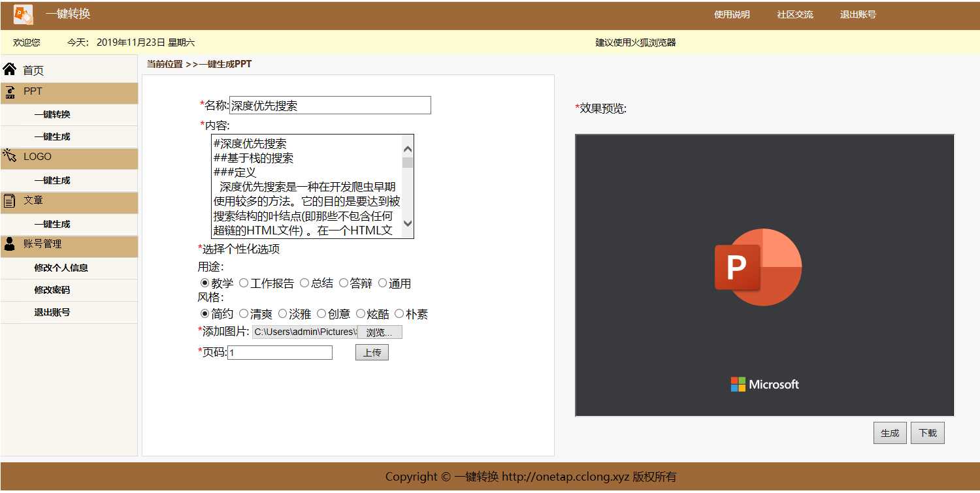Click the 账号管理 user icon
Screen dimensions: 980x493
point(10,244)
